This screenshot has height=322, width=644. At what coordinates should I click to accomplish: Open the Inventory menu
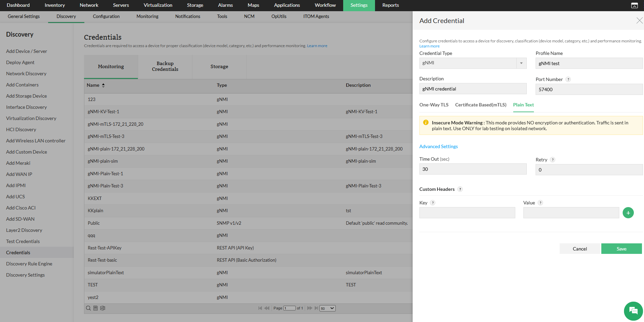(55, 5)
